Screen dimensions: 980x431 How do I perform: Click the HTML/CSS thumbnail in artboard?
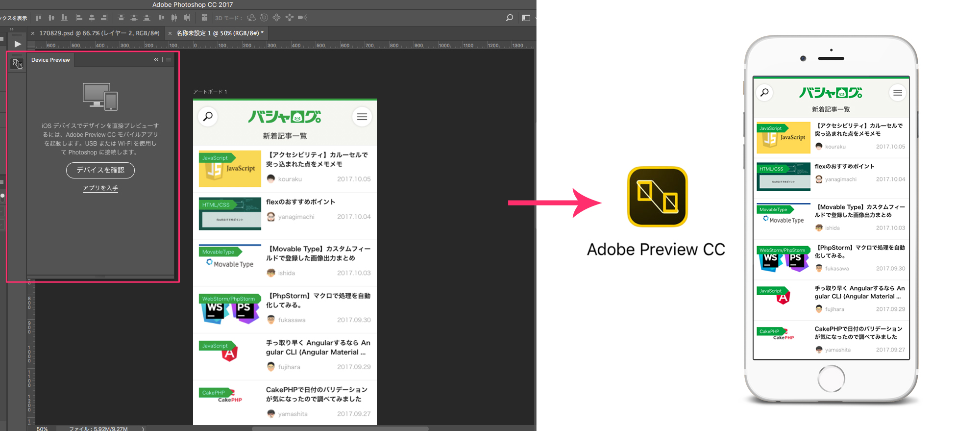230,214
